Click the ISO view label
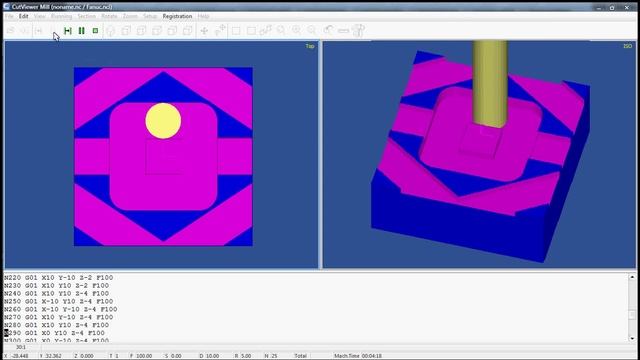 (628, 46)
